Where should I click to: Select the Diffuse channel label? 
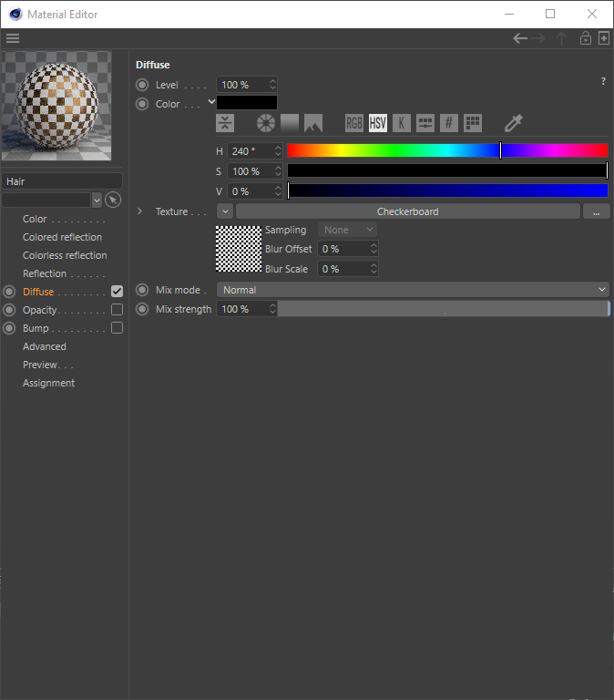(x=38, y=292)
